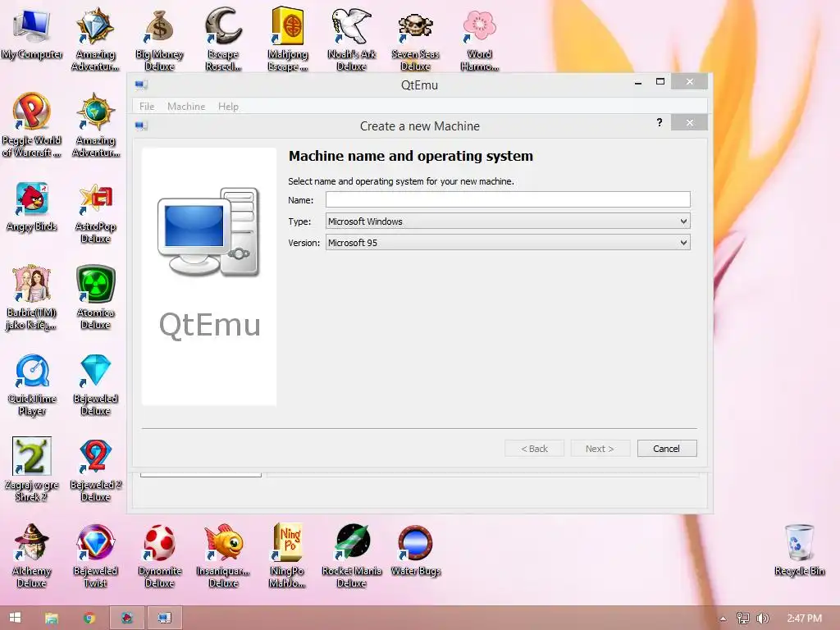Viewport: 840px width, 630px height.
Task: Switch to QtEmu in the taskbar
Action: (x=164, y=618)
